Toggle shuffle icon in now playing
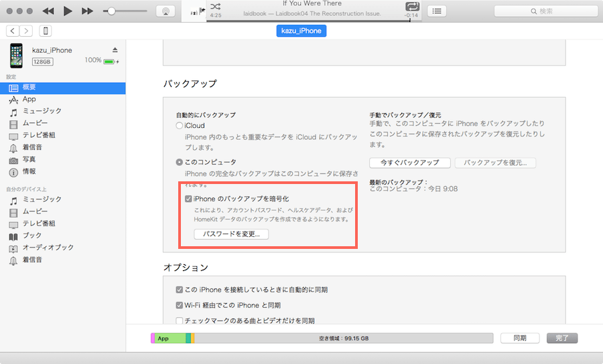 pyautogui.click(x=215, y=6)
